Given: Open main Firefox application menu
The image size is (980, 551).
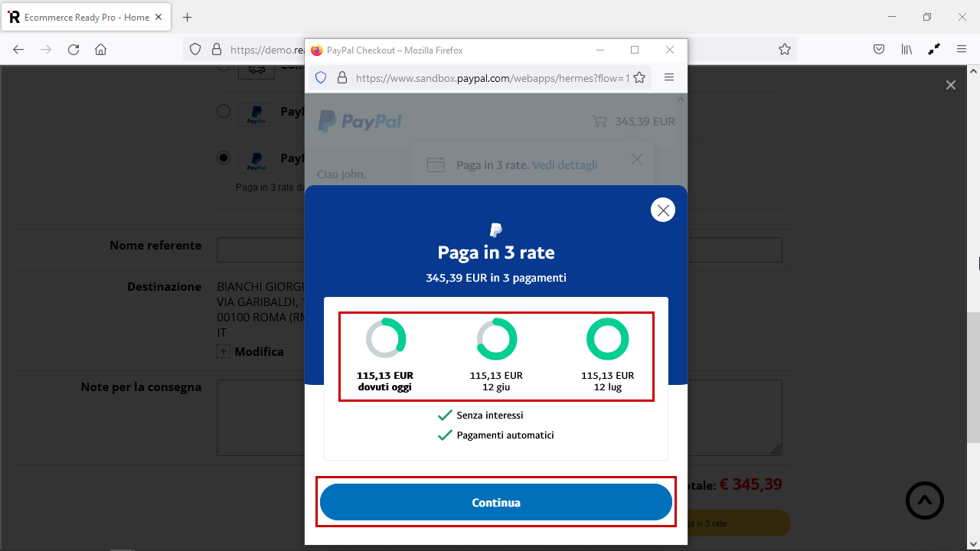Looking at the screenshot, I should click(962, 49).
